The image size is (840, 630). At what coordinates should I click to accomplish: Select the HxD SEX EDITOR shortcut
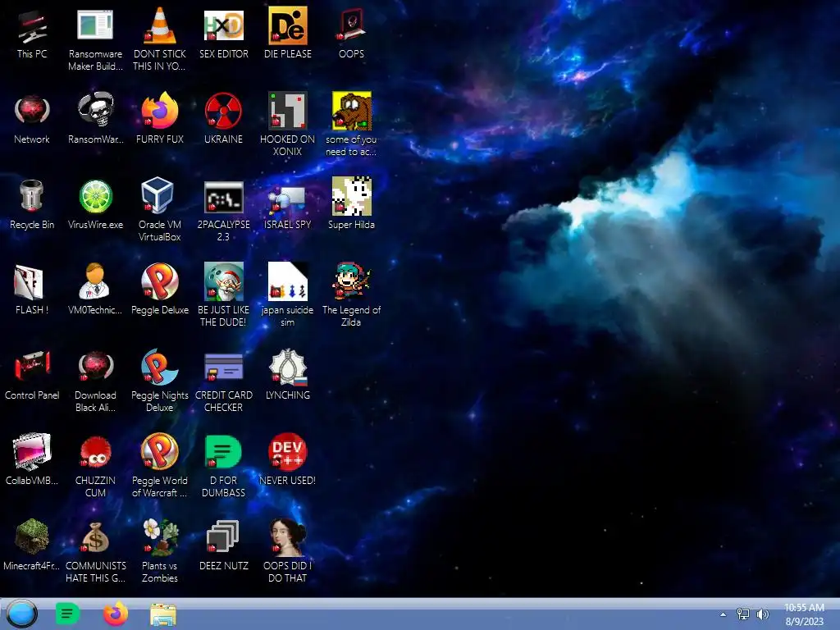pyautogui.click(x=223, y=25)
